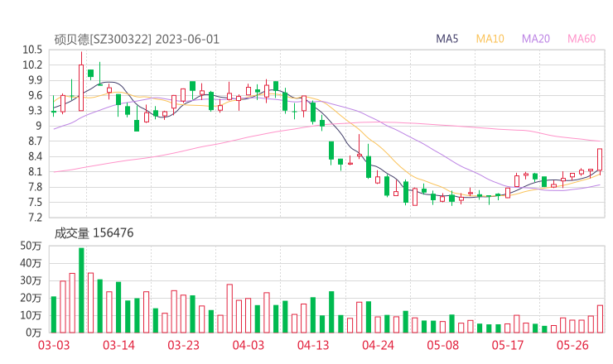Click the 03-03 date axis label
This screenshot has width=613, height=364.
tap(54, 345)
